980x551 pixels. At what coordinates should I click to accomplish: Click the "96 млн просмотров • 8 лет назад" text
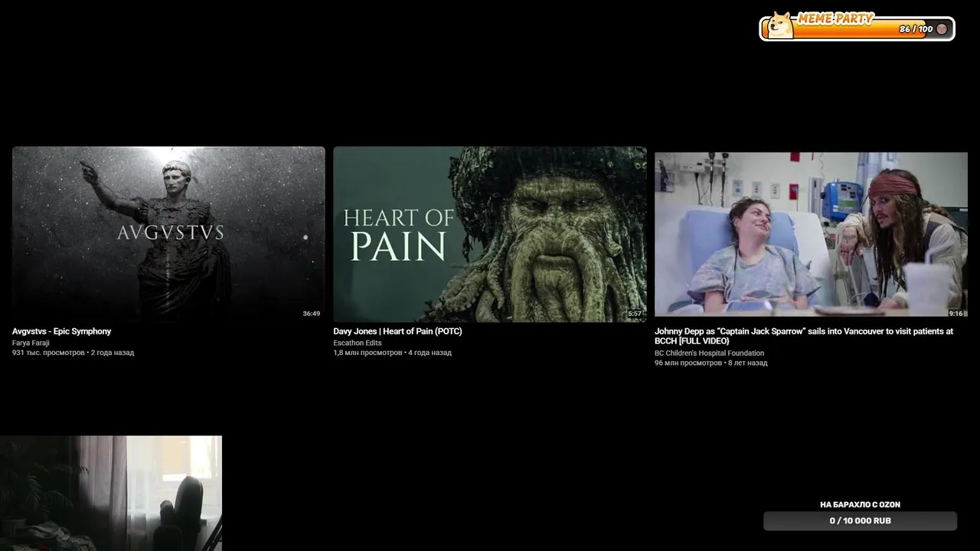pos(710,363)
